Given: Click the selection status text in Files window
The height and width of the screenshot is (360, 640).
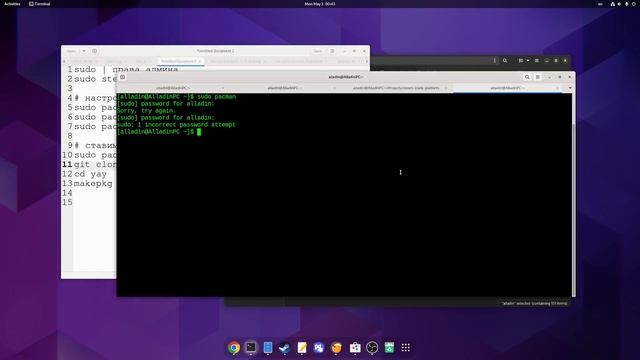Looking at the screenshot, I should (534, 303).
